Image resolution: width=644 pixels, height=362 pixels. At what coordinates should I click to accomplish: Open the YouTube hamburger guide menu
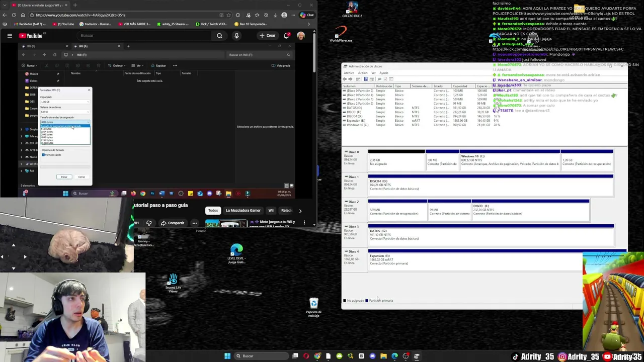click(x=10, y=36)
